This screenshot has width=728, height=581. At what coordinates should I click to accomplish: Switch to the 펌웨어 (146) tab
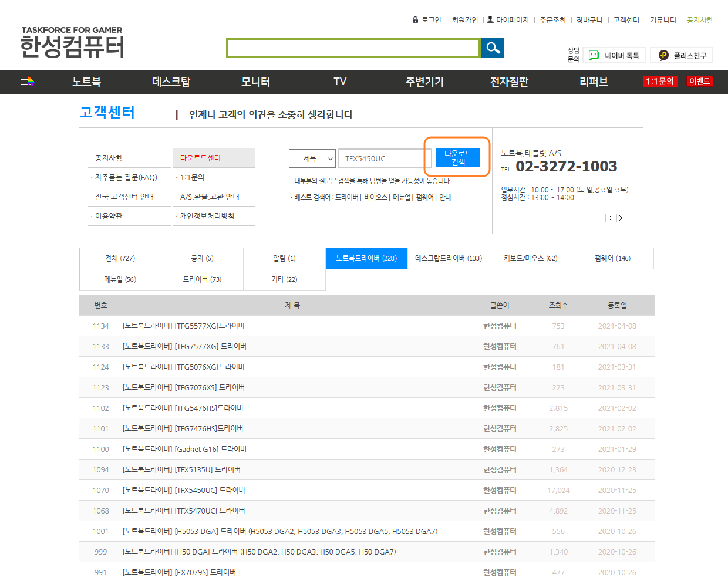(612, 258)
